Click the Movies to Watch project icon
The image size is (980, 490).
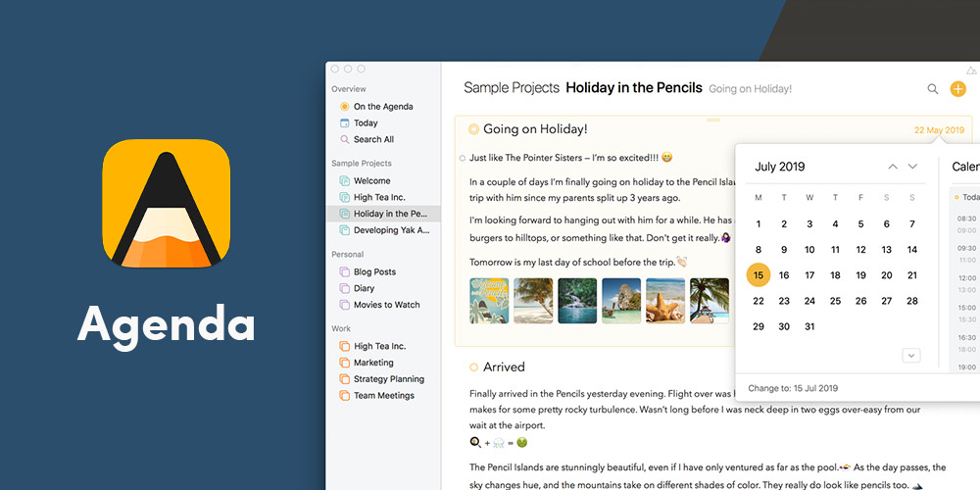[x=344, y=305]
